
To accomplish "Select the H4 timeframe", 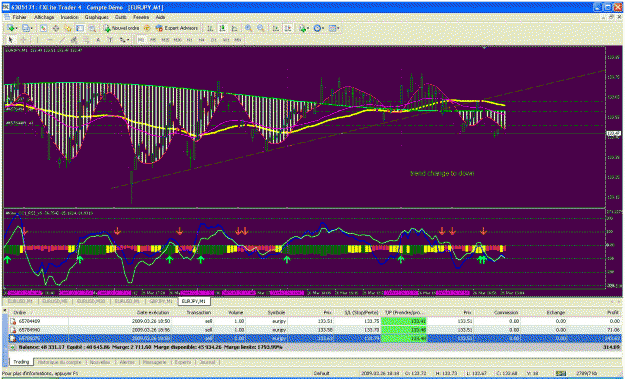I will [202, 40].
